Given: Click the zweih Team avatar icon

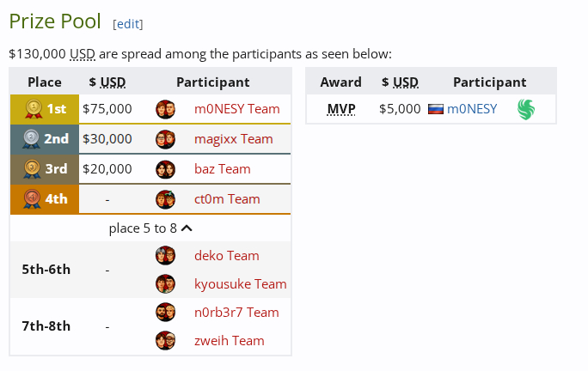Looking at the screenshot, I should (166, 340).
